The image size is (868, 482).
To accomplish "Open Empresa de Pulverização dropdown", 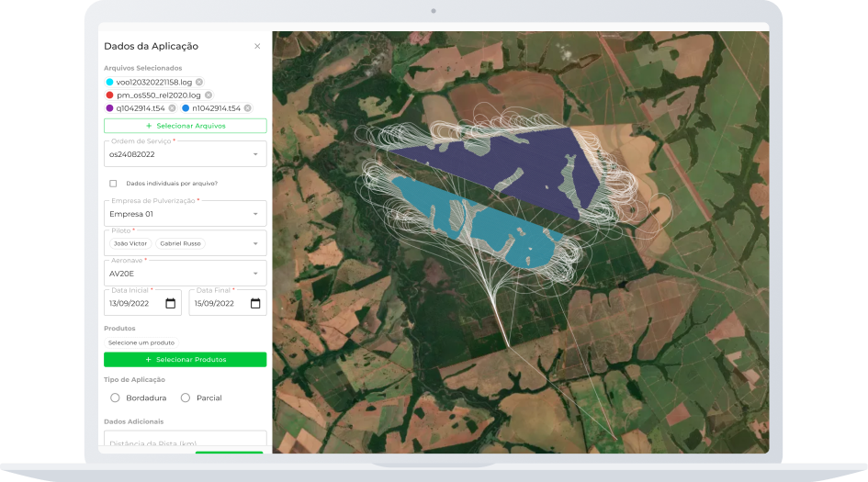I will pyautogui.click(x=255, y=214).
